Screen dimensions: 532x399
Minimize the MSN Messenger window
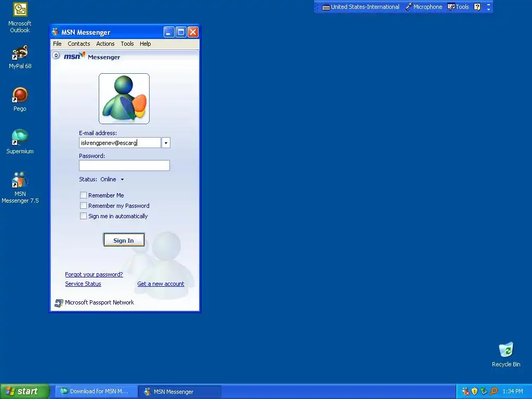(x=169, y=32)
